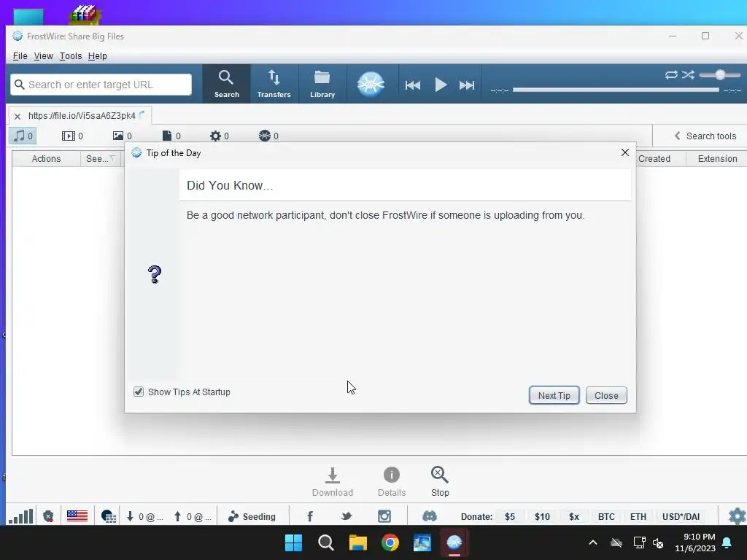Click the Next Tip button
The height and width of the screenshot is (560, 747).
click(x=554, y=395)
